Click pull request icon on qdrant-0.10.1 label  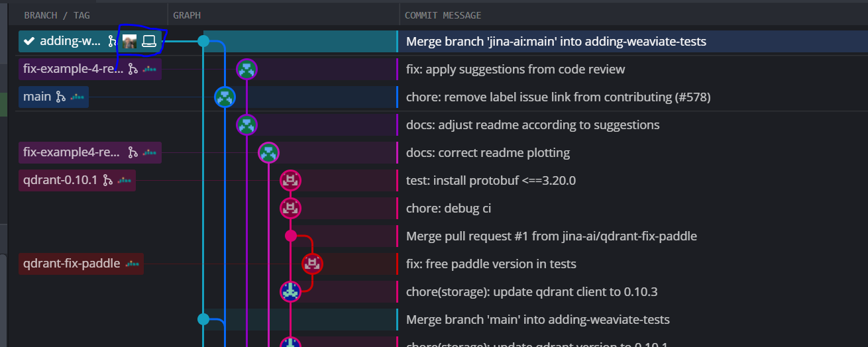108,180
